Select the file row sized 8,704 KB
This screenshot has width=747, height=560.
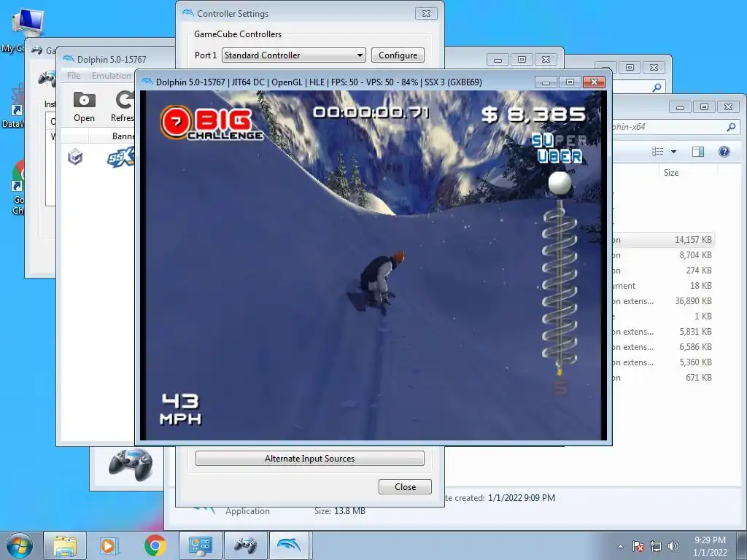[x=664, y=255]
